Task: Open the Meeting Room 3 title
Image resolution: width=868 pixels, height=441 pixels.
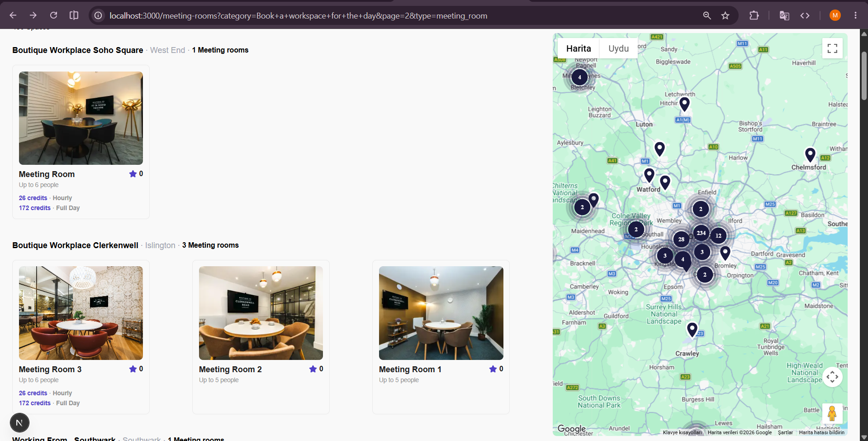Action: coord(50,369)
